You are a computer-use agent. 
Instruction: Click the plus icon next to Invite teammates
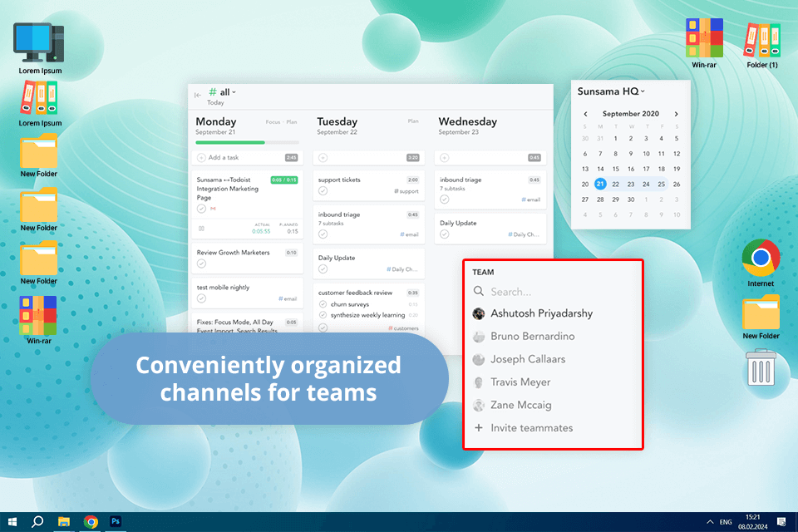pyautogui.click(x=479, y=427)
